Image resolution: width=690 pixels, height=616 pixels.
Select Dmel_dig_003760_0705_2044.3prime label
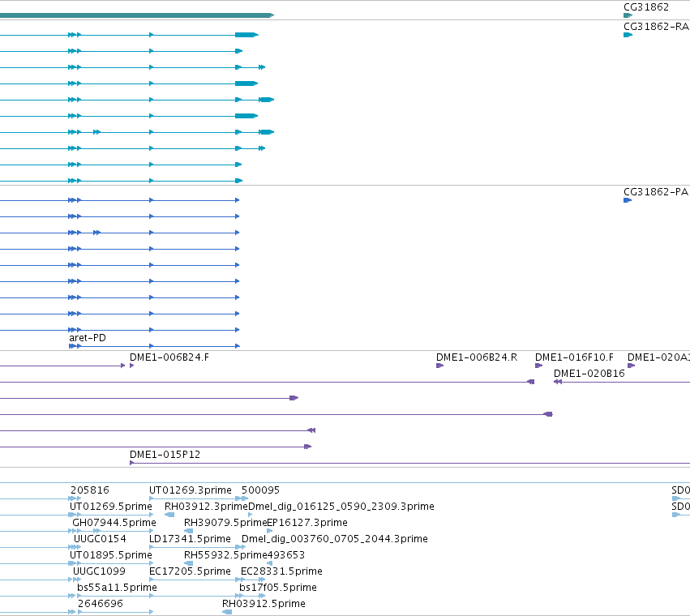[335, 539]
